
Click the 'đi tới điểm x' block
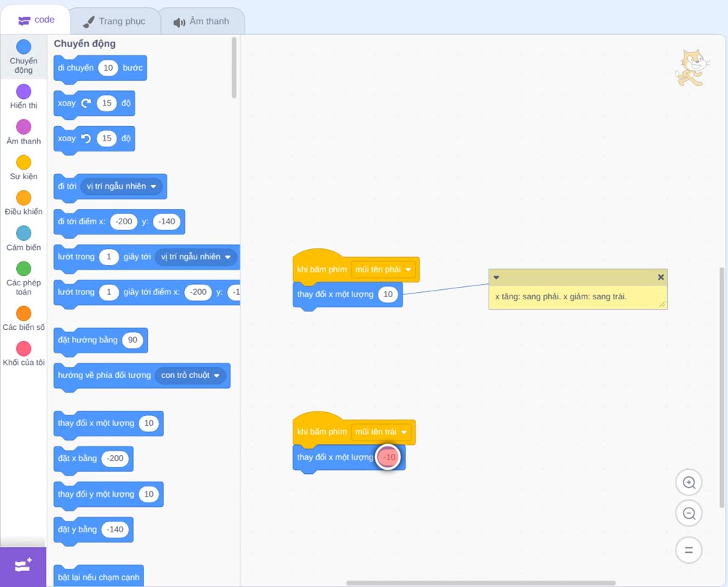pos(119,222)
